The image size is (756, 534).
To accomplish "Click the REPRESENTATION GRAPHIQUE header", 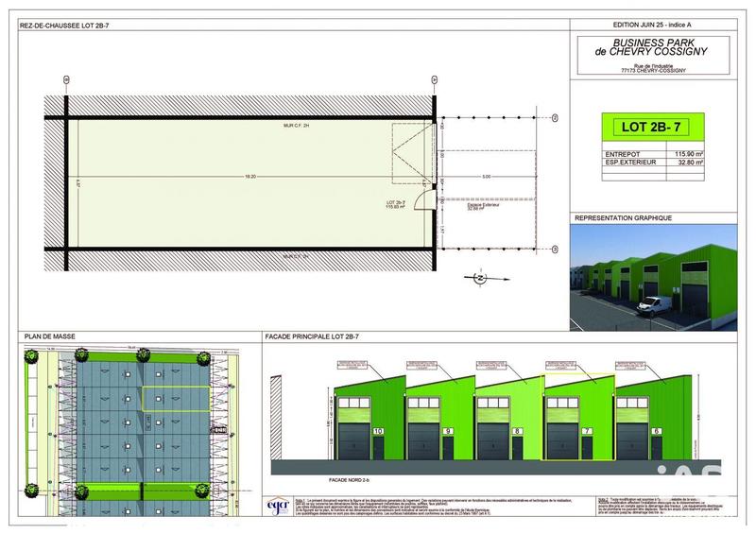I will pos(624,217).
